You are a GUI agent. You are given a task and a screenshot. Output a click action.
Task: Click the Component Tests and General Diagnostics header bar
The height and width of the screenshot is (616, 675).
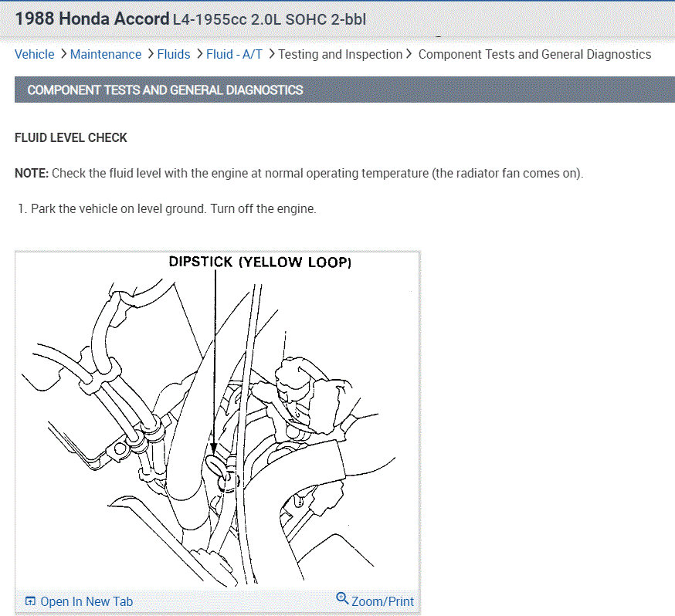click(344, 90)
